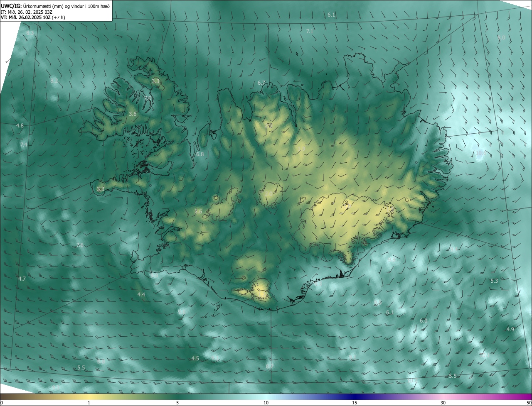Click the 4.8 value on the map
532x406 pixels.
coord(20,125)
